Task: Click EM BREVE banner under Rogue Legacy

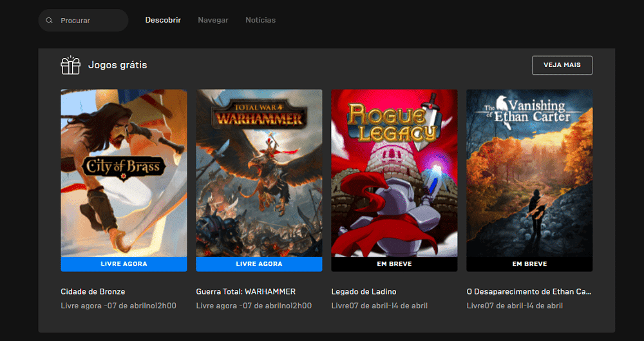Action: coord(394,264)
